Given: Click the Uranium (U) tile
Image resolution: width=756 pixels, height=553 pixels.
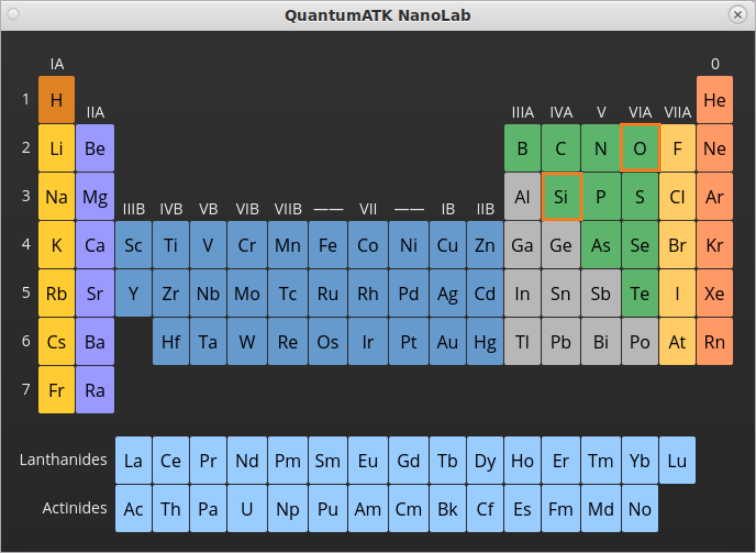Looking at the screenshot, I should 247,508.
